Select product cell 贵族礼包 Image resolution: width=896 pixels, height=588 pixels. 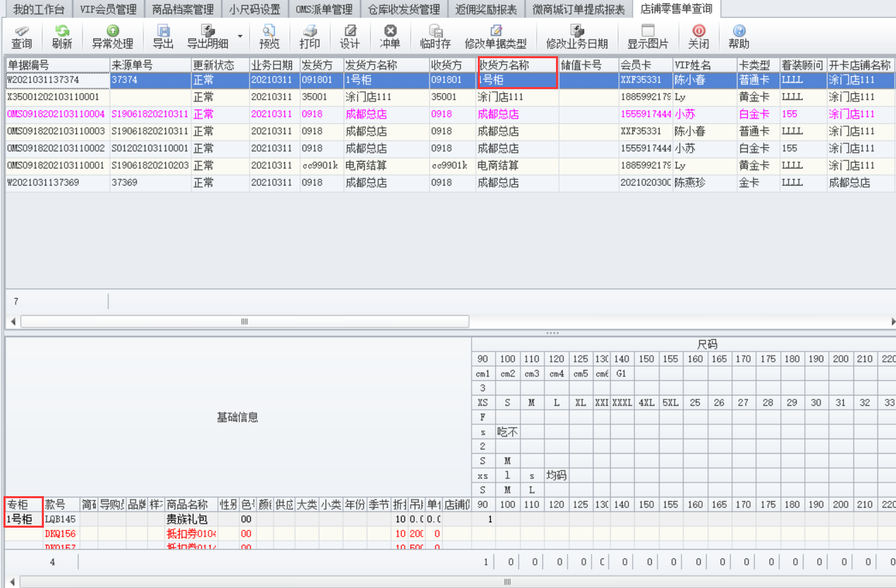pos(191,520)
